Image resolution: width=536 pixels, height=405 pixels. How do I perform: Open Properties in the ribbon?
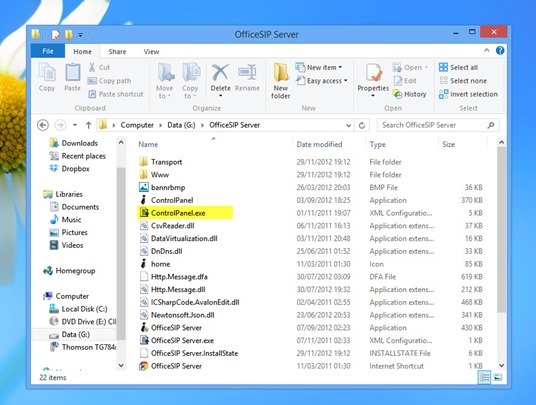point(373,80)
